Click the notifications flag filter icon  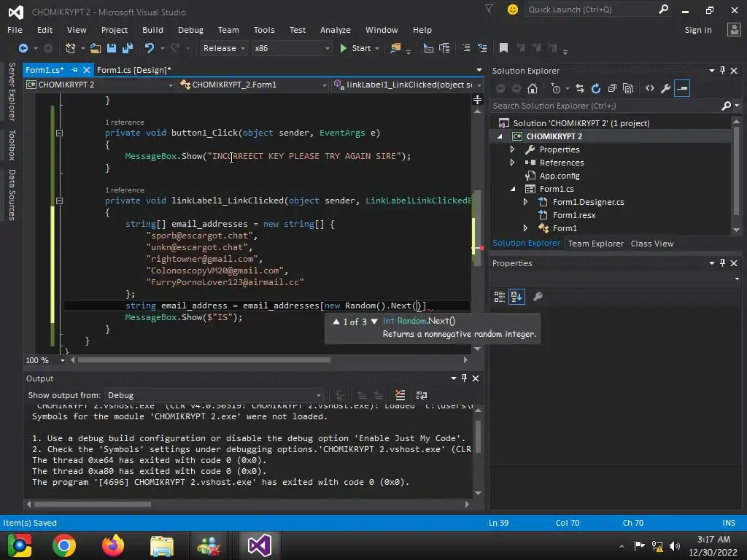click(x=489, y=9)
